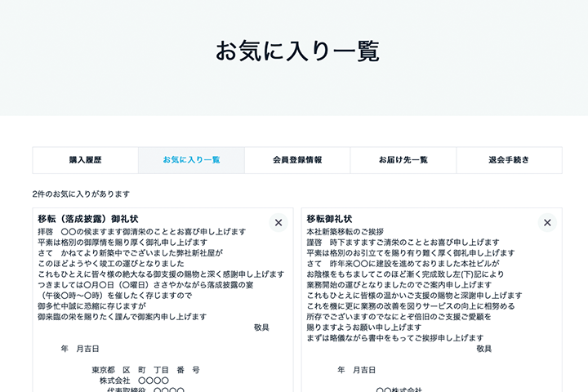The width and height of the screenshot is (588, 392).
Task: Switch to the 会員登録情報 tab
Action: [297, 160]
